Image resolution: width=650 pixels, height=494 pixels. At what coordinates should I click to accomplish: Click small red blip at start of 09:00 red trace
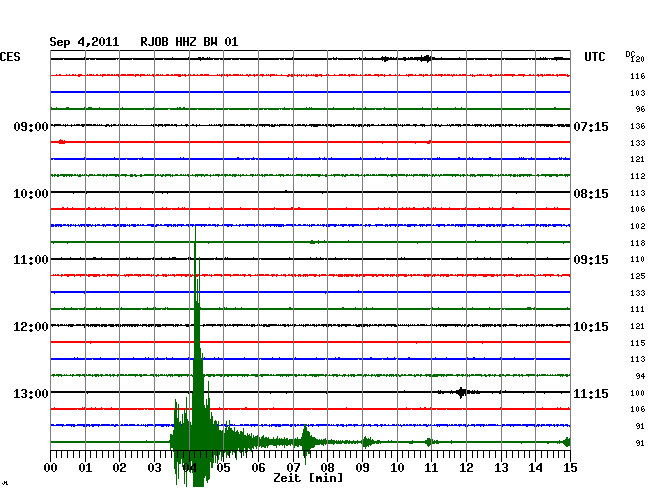[x=61, y=142]
